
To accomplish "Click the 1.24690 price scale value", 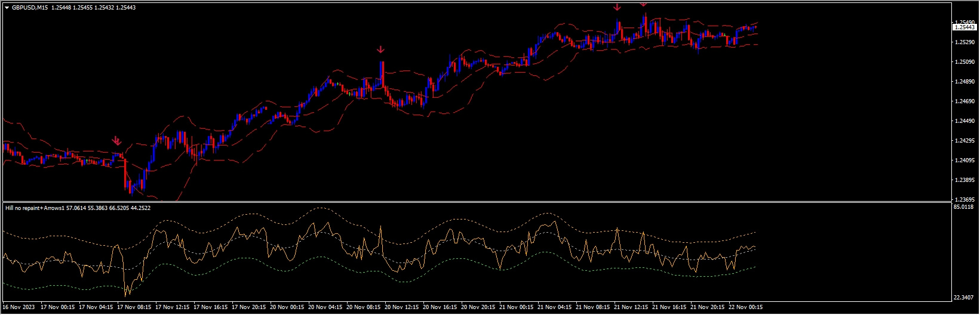I will click(x=964, y=101).
